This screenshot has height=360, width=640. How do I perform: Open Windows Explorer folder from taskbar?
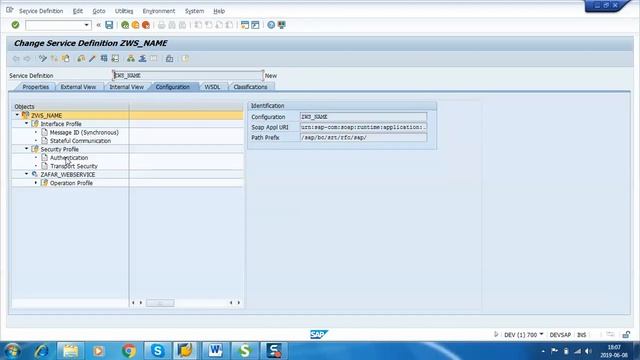point(70,351)
